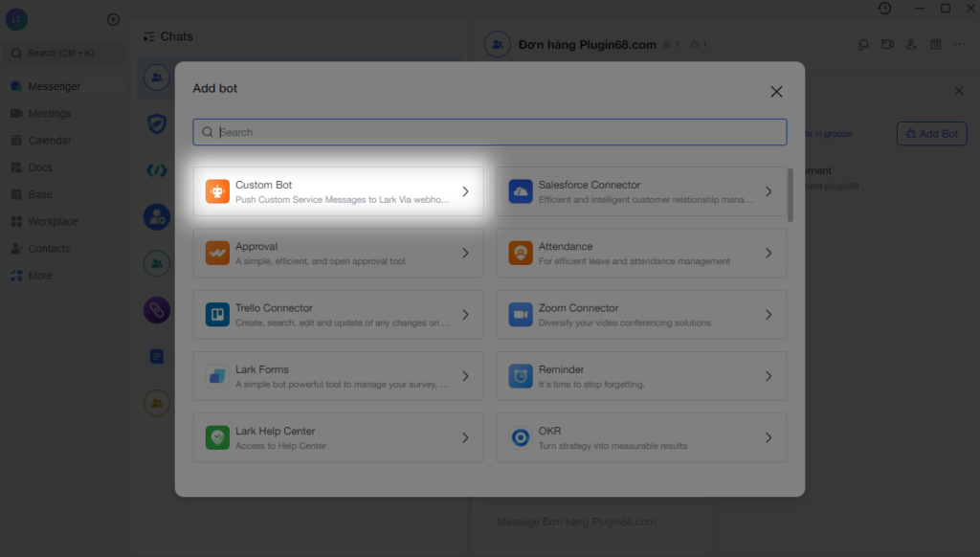Open the calendar icon in chat header
This screenshot has width=980, height=557.
pyautogui.click(x=936, y=44)
